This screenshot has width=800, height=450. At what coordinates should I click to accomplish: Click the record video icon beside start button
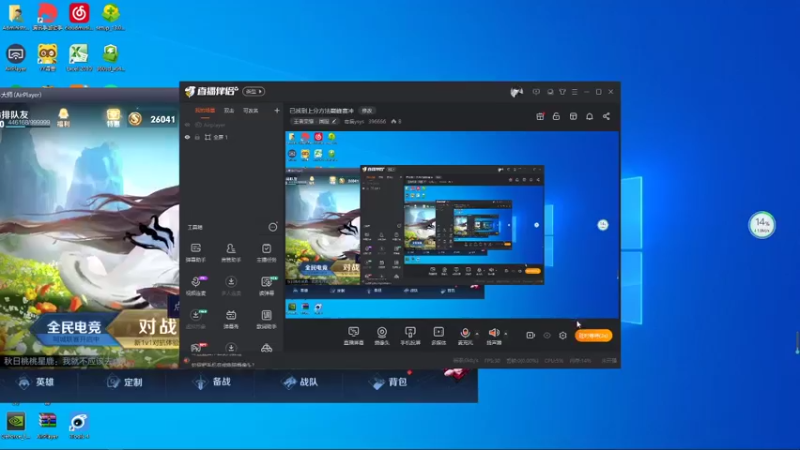pos(531,335)
